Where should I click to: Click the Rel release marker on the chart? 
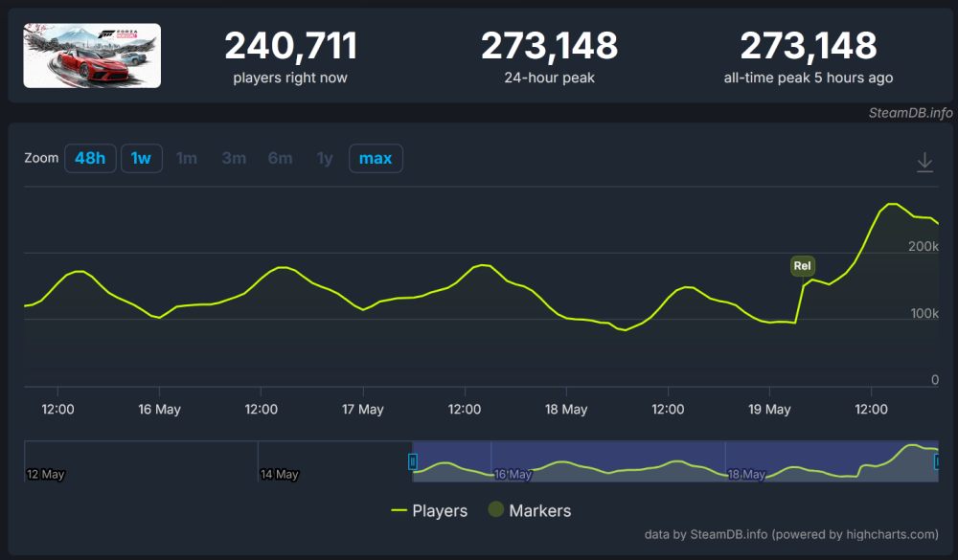pos(802,266)
